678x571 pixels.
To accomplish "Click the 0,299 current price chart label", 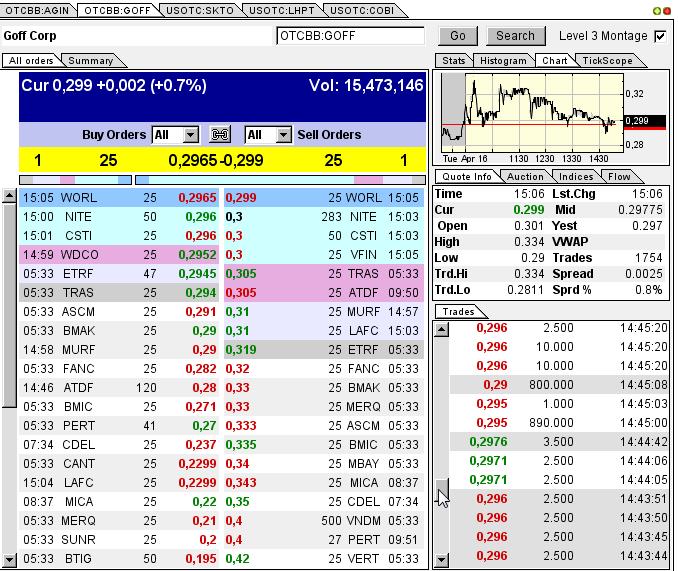I will 644,121.
